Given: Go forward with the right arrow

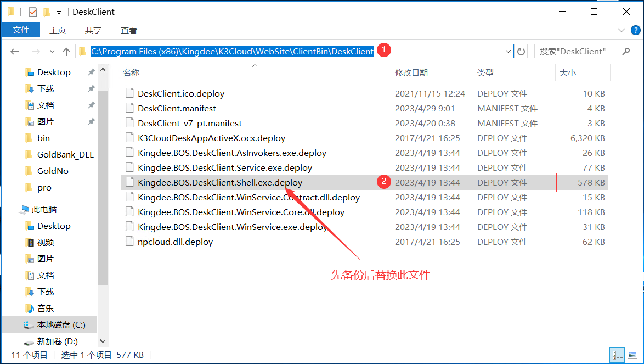Looking at the screenshot, I should [x=36, y=52].
